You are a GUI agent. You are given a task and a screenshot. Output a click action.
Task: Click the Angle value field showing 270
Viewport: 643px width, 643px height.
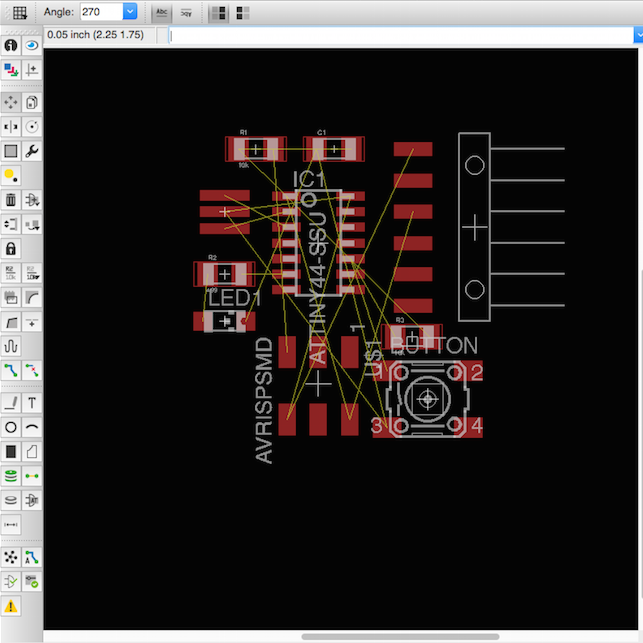[102, 12]
